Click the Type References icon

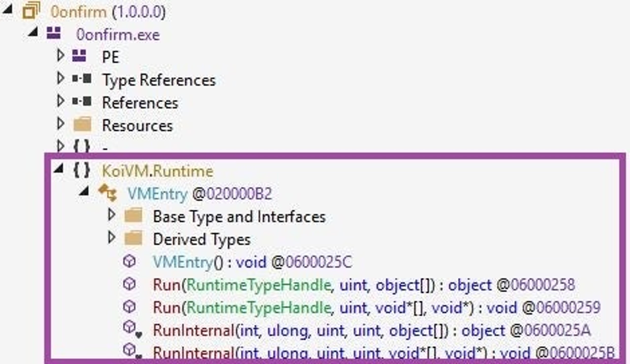coord(82,79)
